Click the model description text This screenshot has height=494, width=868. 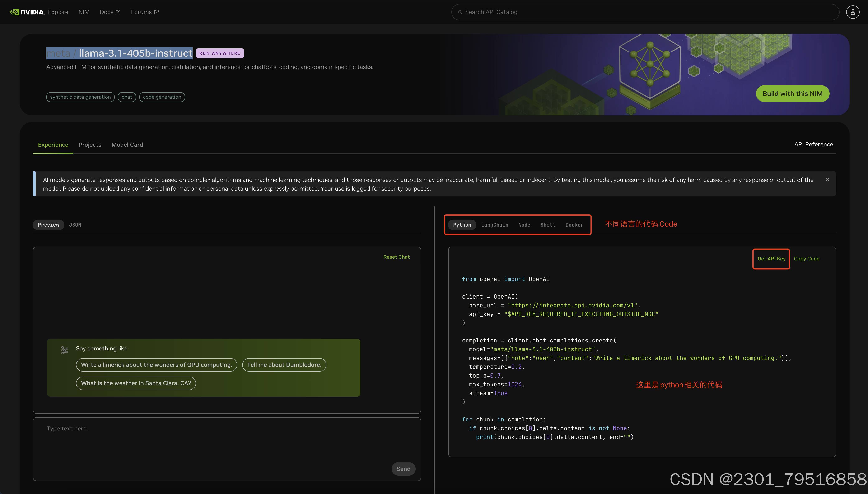(210, 67)
